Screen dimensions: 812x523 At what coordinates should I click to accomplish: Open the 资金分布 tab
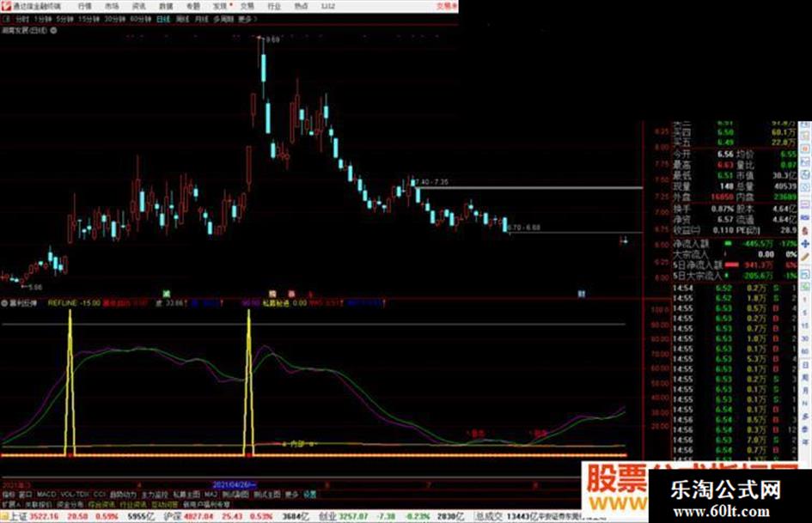70,504
